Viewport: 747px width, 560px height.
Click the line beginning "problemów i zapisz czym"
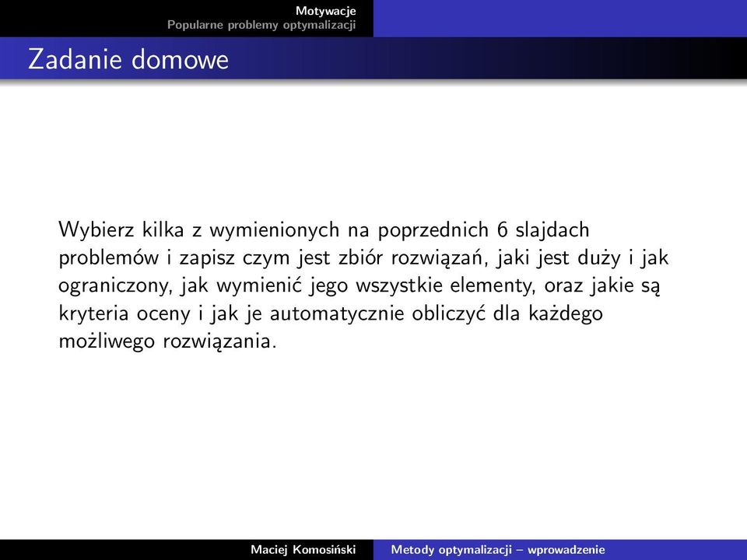tap(363, 257)
